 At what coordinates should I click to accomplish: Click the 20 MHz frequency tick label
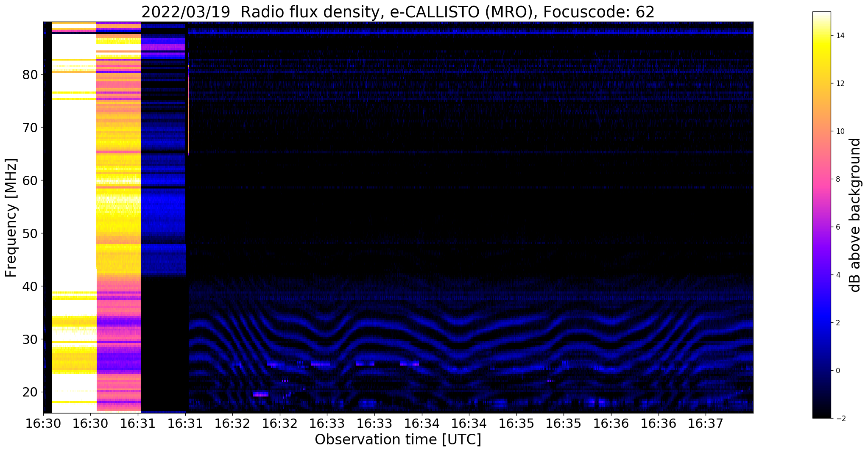click(x=31, y=392)
